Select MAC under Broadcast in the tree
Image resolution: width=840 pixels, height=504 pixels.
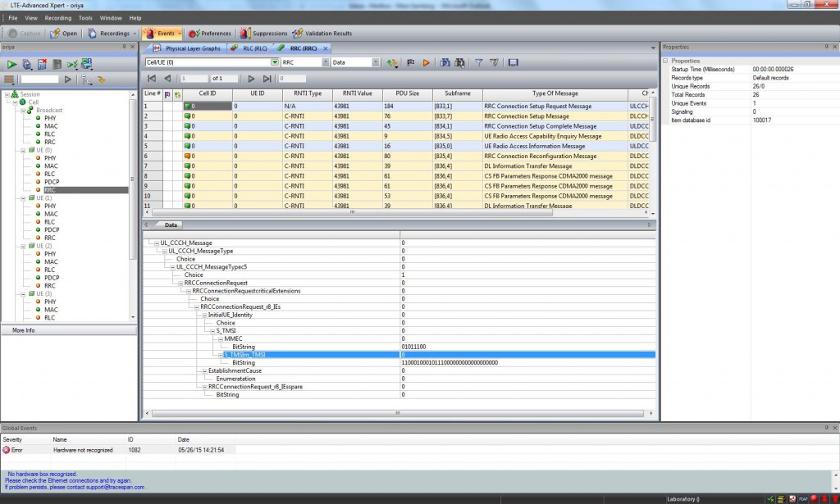click(51, 126)
